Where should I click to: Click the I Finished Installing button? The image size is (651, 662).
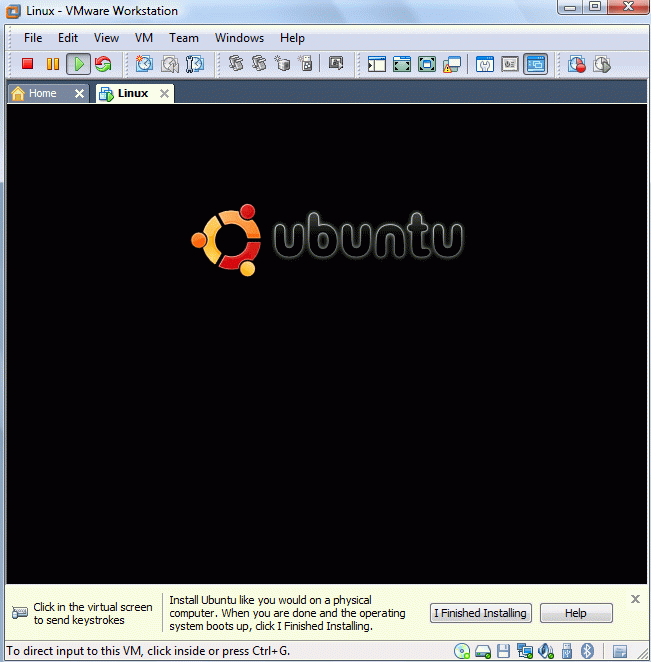point(480,613)
